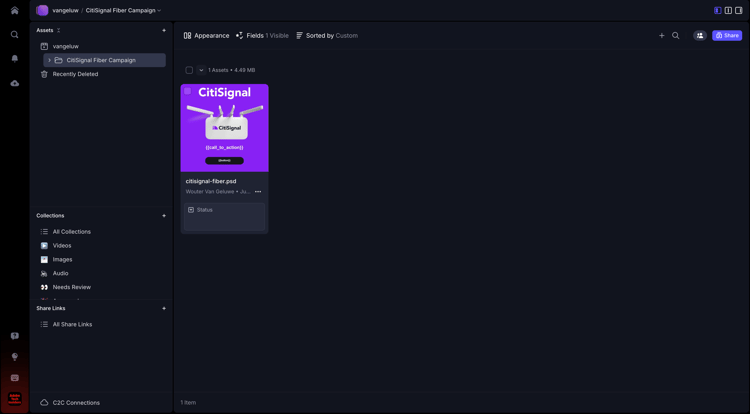This screenshot has height=414, width=750.
Task: Show left panel layout icon
Action: coord(717,10)
